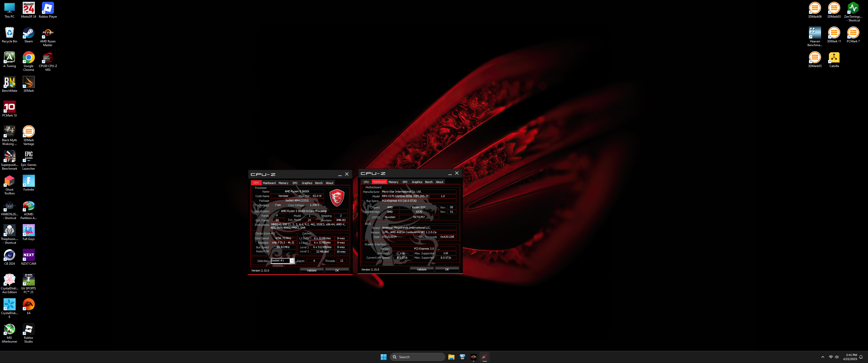868x363 pixels.
Task: Open Bench tab in left CPU-Z window
Action: click(319, 183)
